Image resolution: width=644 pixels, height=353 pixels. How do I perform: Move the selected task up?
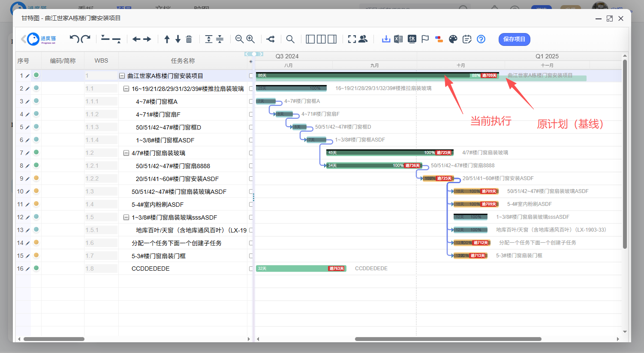pos(167,39)
